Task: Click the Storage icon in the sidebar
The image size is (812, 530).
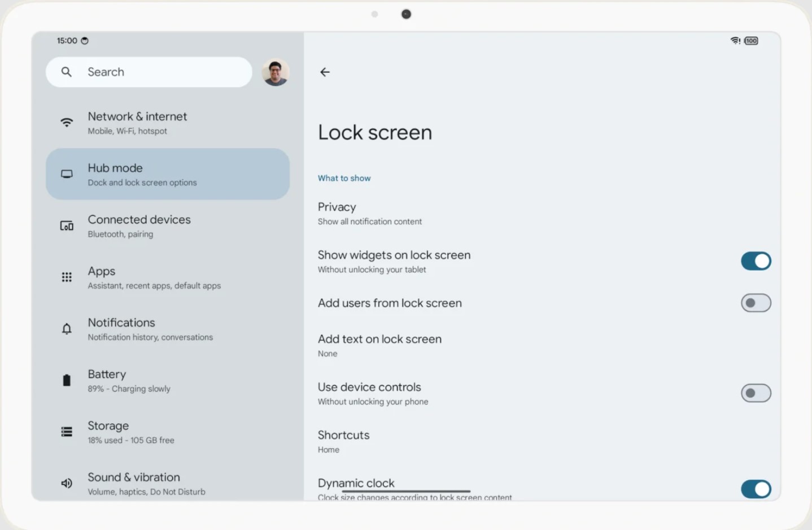Action: click(67, 432)
